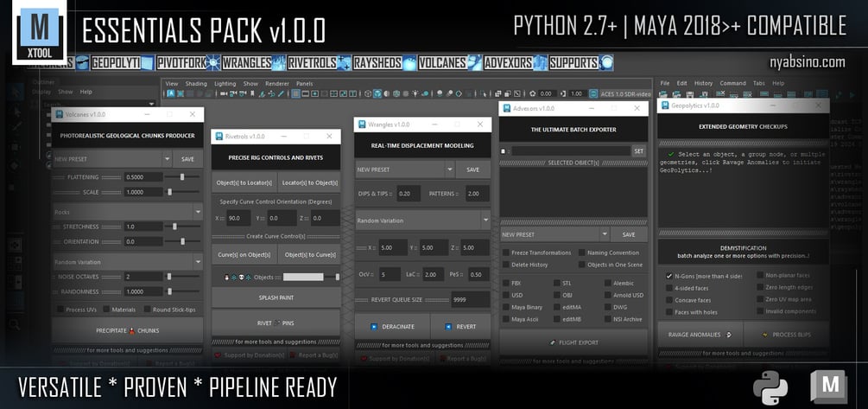Click the FLIGHT EXPORT button
The image size is (868, 409).
(x=573, y=342)
